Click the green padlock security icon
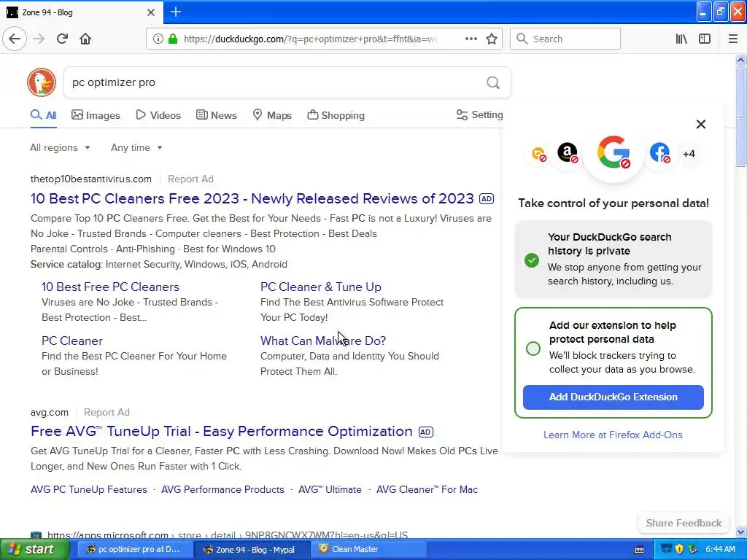The height and width of the screenshot is (560, 747). (173, 39)
